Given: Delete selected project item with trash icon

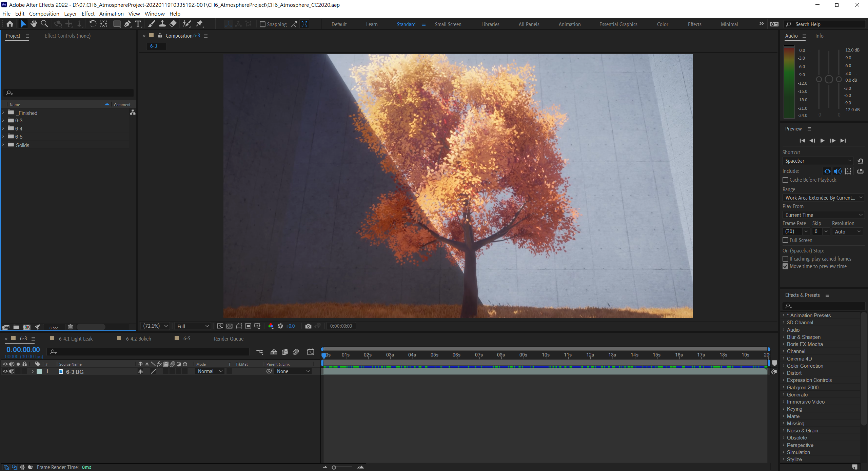Looking at the screenshot, I should coord(71,327).
